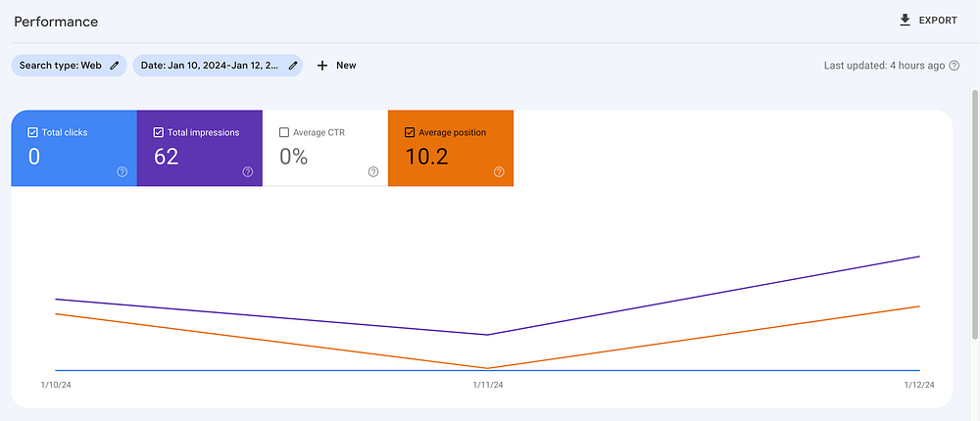
Task: Open help icon beside Last updated
Action: point(955,66)
